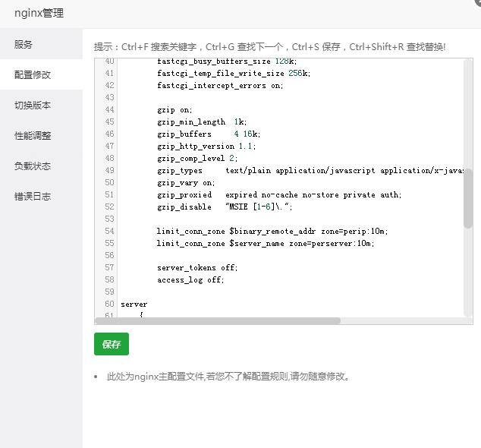Click line number 43 in gutter

[109, 98]
